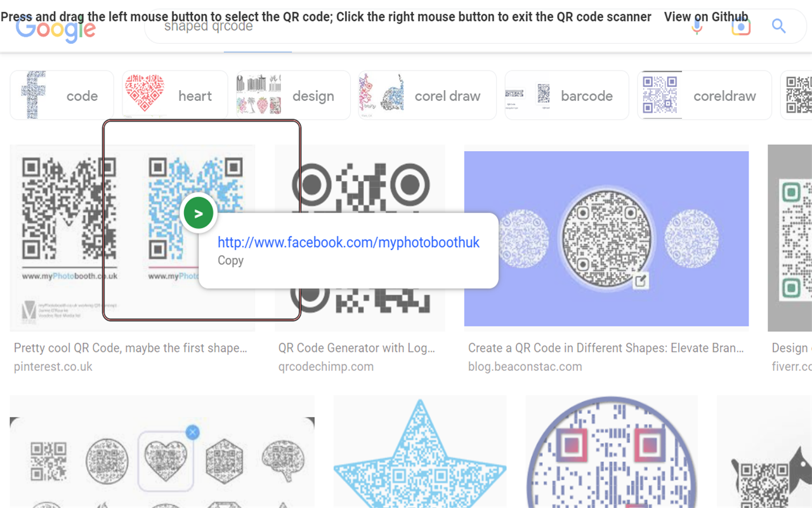
Task: Click the Google logo
Action: point(56,28)
